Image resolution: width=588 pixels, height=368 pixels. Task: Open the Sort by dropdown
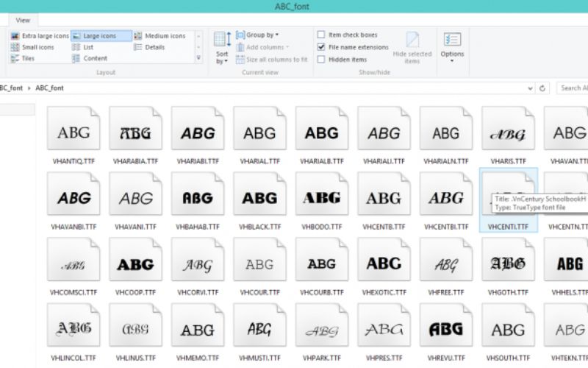point(222,48)
